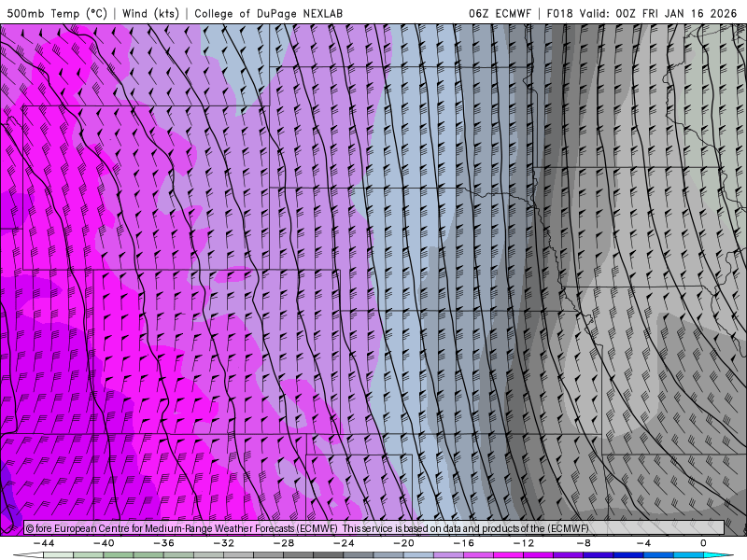Click the 'Wind (kts)' header label
Viewport: 747px width, 560px height.
[150, 13]
